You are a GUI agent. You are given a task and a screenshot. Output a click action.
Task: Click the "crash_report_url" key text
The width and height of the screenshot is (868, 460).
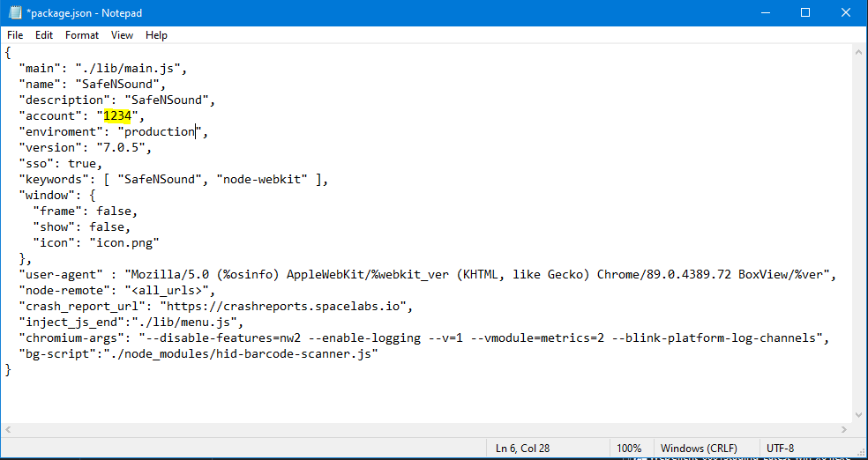click(81, 307)
